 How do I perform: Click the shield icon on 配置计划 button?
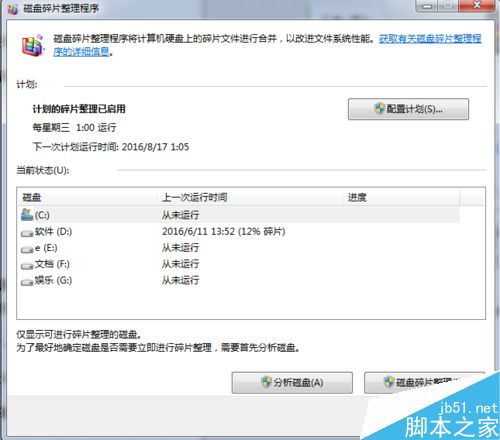pyautogui.click(x=379, y=109)
